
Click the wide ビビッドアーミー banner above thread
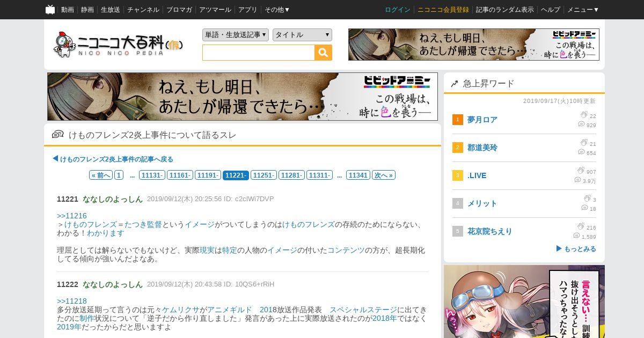point(243,97)
